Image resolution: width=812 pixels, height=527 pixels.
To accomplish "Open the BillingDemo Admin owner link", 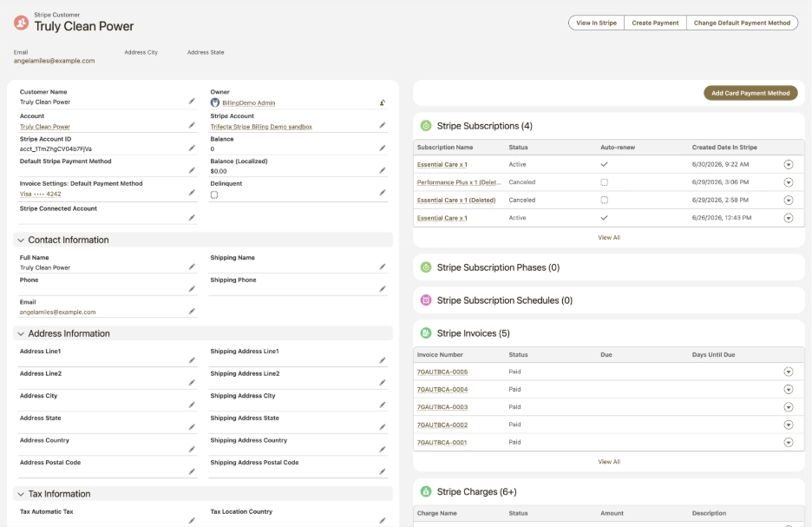I will point(249,103).
